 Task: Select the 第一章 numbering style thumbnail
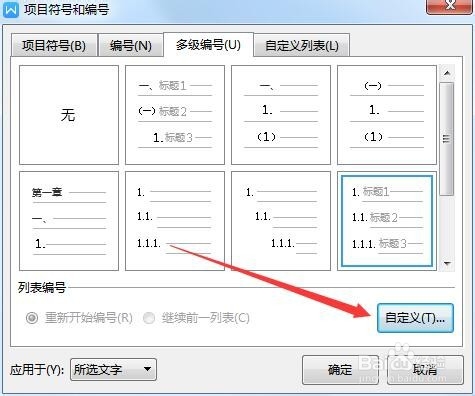coord(69,221)
